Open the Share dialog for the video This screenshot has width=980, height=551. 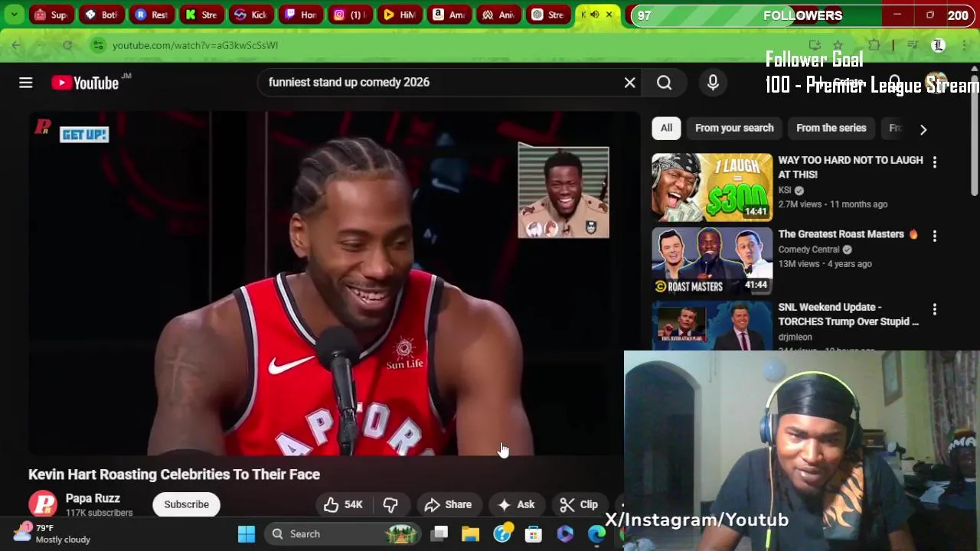pos(448,504)
